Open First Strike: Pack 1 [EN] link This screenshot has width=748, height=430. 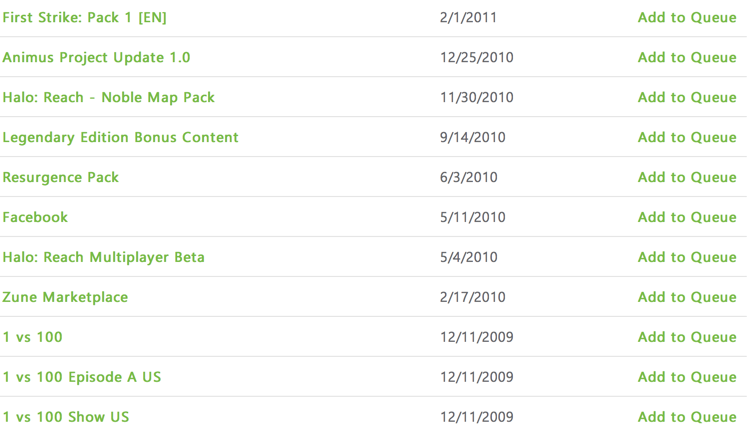coord(84,18)
